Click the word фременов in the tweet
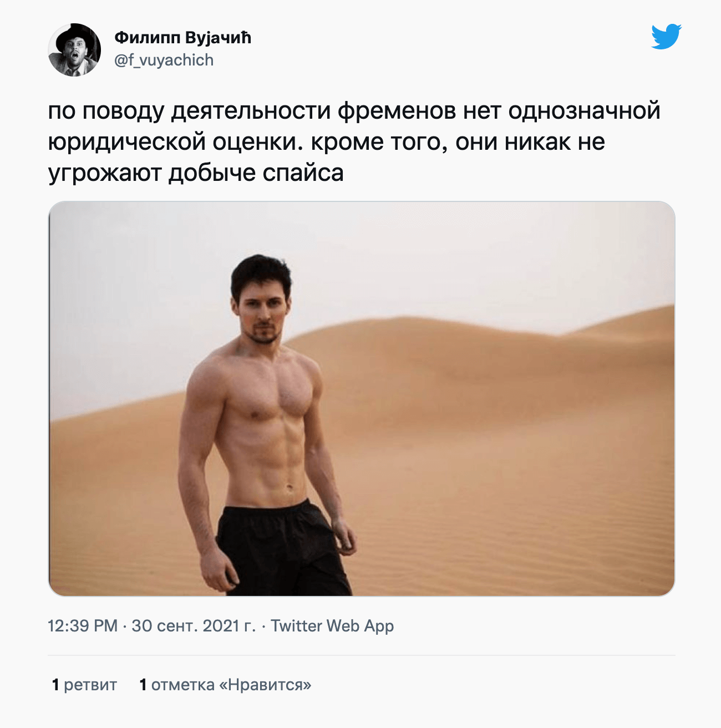This screenshot has width=721, height=728. pos(397,110)
